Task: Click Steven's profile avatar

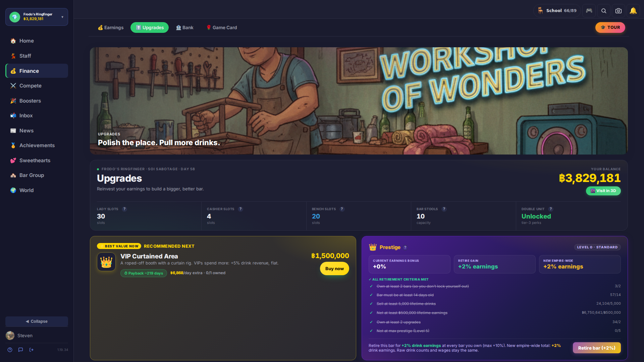Action: [10, 336]
